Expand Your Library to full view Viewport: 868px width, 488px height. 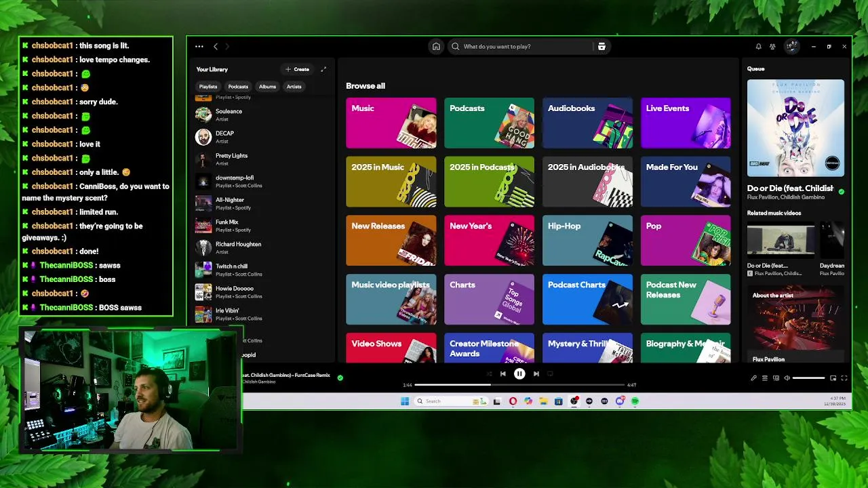pyautogui.click(x=323, y=69)
